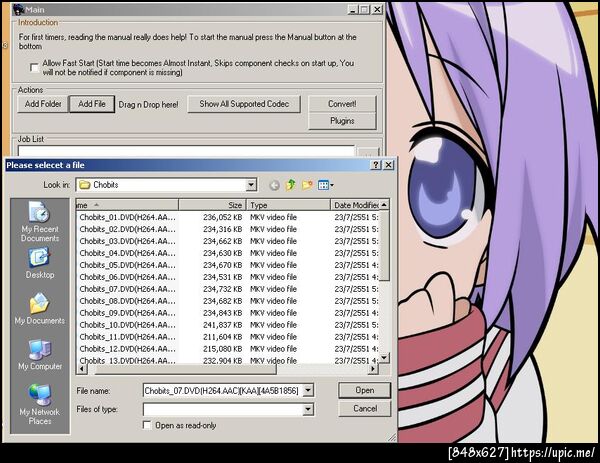Select file Chobits_11.DVD
The image size is (600, 463).
coord(127,337)
